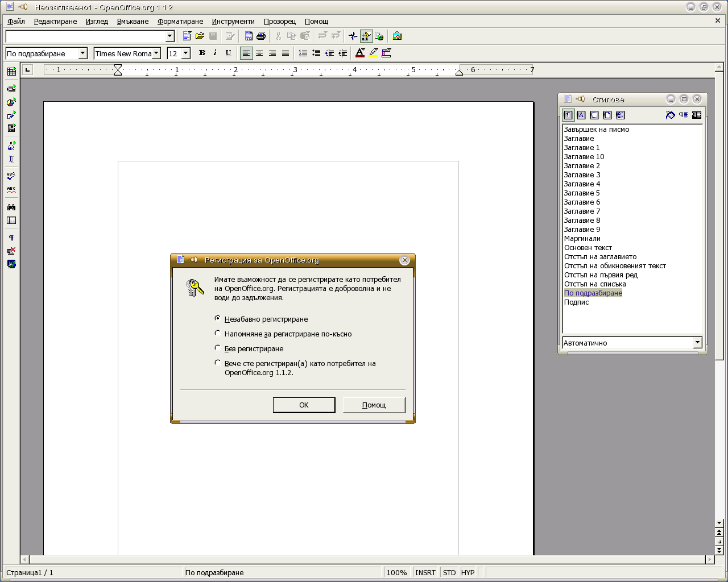Click the tab stop type button on ruler
The image size is (728, 582).
pos(27,69)
